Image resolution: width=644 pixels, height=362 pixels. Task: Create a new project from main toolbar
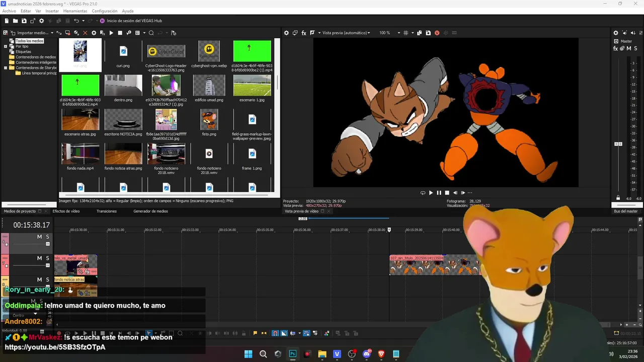7,21
